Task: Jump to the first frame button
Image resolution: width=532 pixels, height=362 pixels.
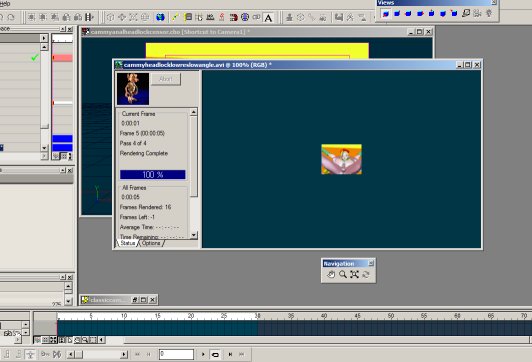Action: [137, 355]
